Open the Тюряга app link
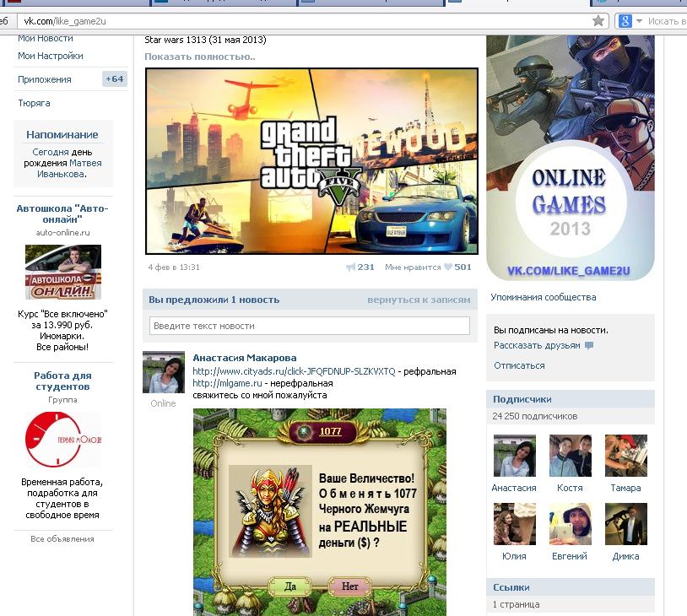Image resolution: width=687 pixels, height=616 pixels. click(x=34, y=104)
